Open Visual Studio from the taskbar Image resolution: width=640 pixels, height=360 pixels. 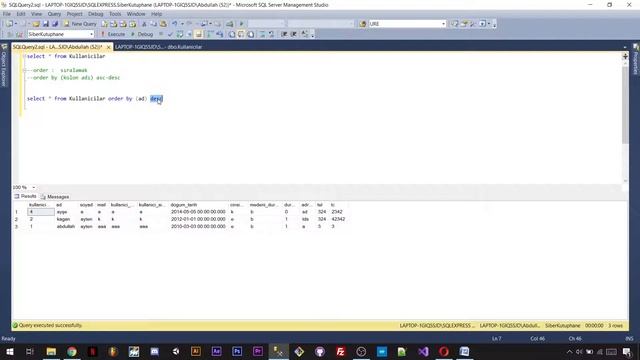pyautogui.click(x=423, y=351)
